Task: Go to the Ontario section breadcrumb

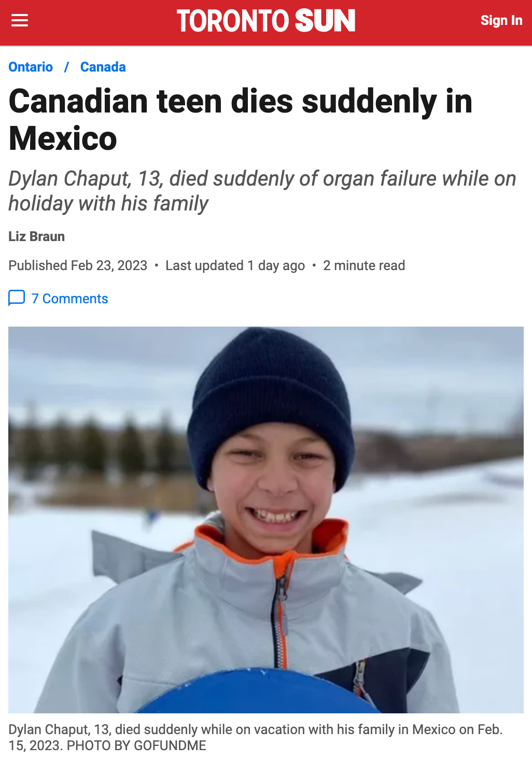Action: tap(31, 67)
